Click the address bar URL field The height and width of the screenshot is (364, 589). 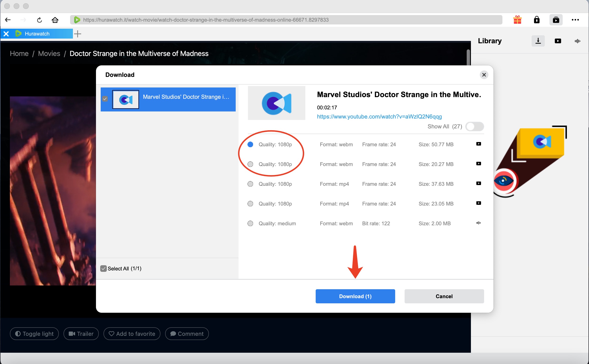(287, 20)
